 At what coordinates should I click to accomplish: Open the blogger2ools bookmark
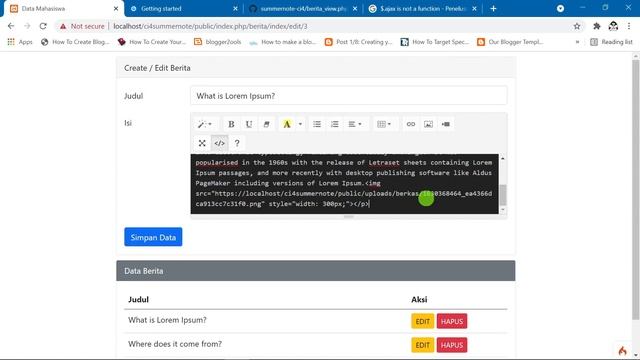(218, 42)
